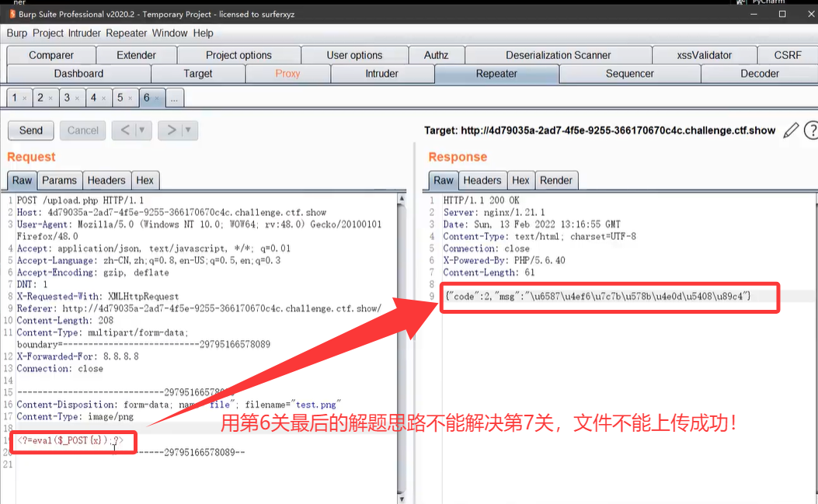
Task: Open the Decoder tab
Action: 760,74
